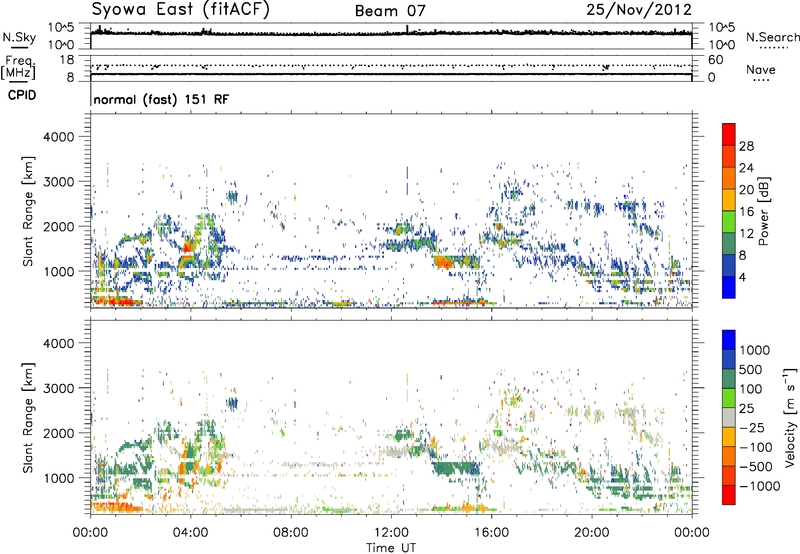
Task: Pick the yellow 16–20 dB segment of the power colorbar
Action: click(729, 199)
